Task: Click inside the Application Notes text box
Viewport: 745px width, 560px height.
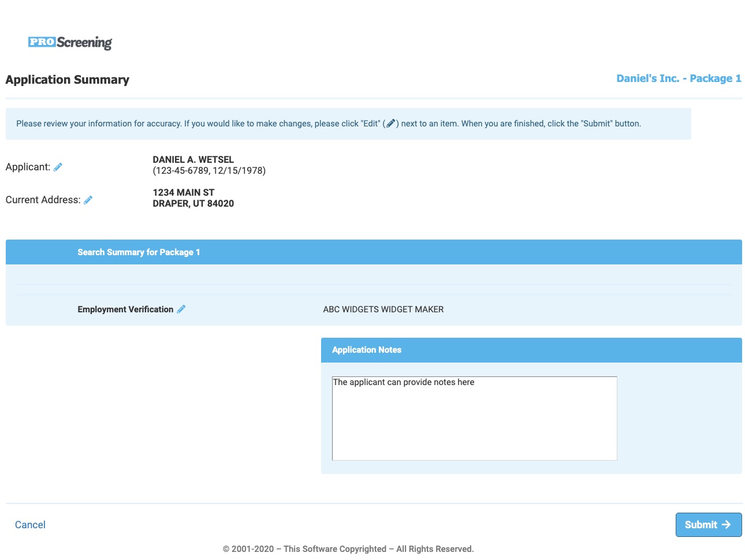Action: point(474,419)
